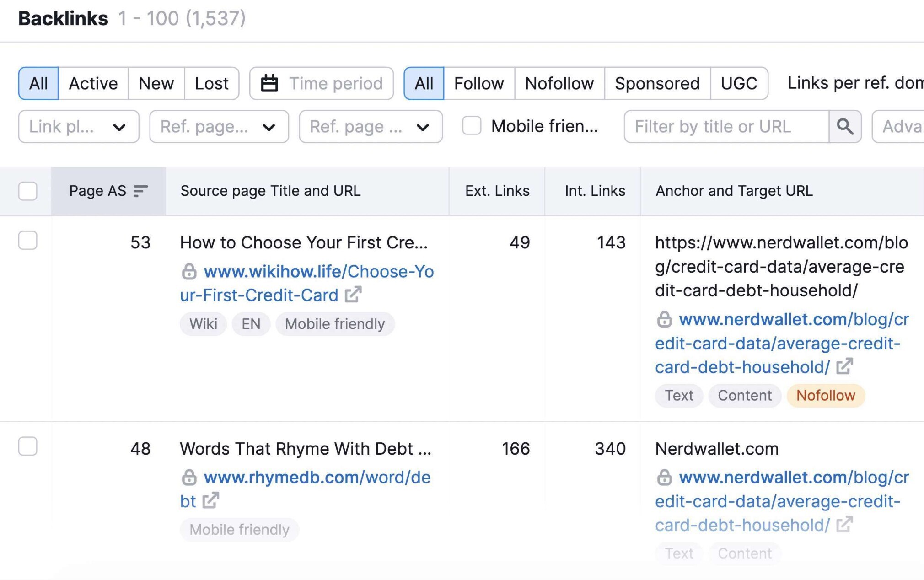Click the lock icon beside rhymedb.com URL
The image size is (924, 580).
189,478
